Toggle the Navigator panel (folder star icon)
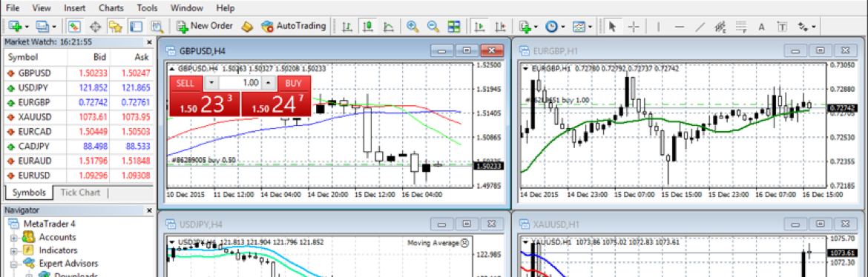Viewport: 868px width, 277px height. click(x=115, y=26)
